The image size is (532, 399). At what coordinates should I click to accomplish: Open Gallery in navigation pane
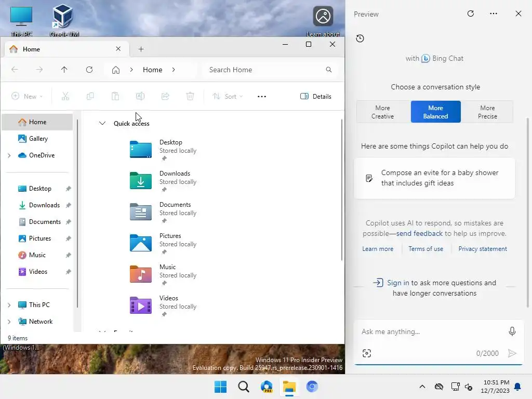(x=37, y=139)
